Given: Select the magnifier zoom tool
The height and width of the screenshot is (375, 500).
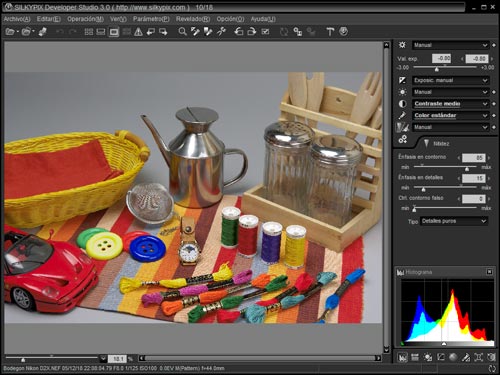Looking at the screenshot, I should coord(182,32).
